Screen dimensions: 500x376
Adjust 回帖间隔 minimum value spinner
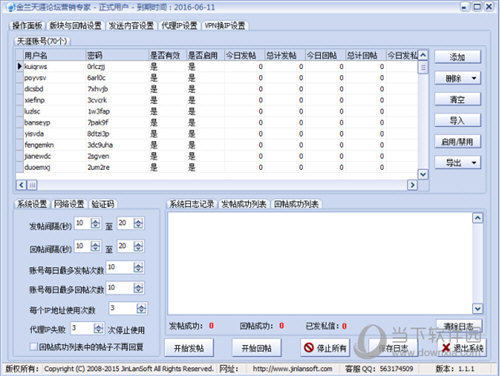coord(96,246)
